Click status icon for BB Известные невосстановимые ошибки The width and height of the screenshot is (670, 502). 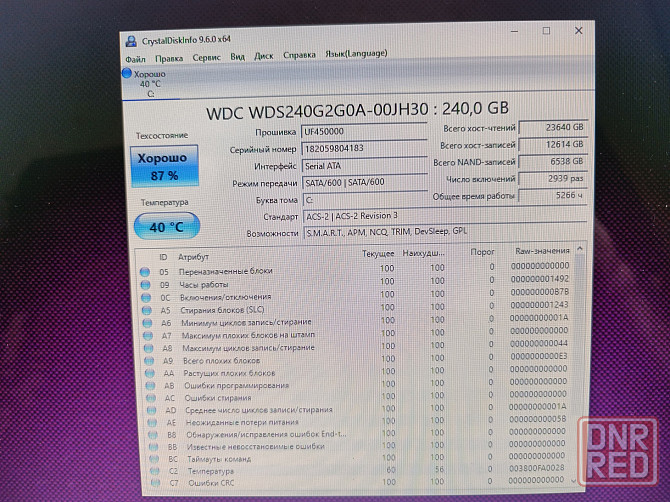153,447
